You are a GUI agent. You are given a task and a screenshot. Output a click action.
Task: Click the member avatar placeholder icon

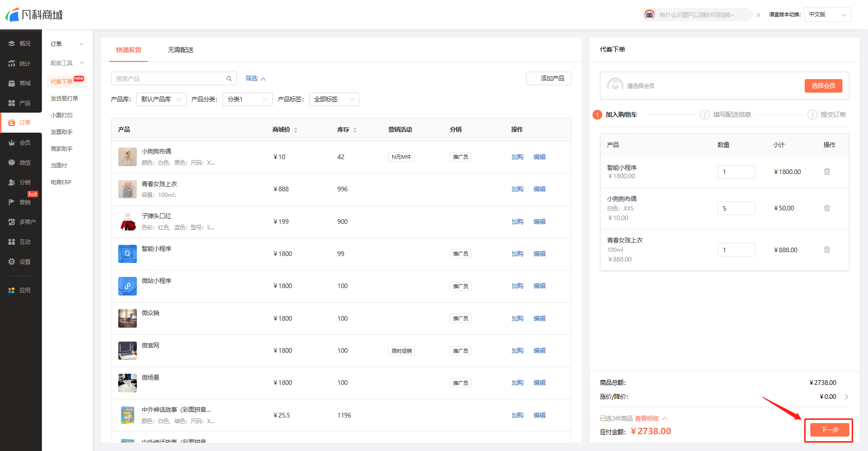[x=615, y=86]
